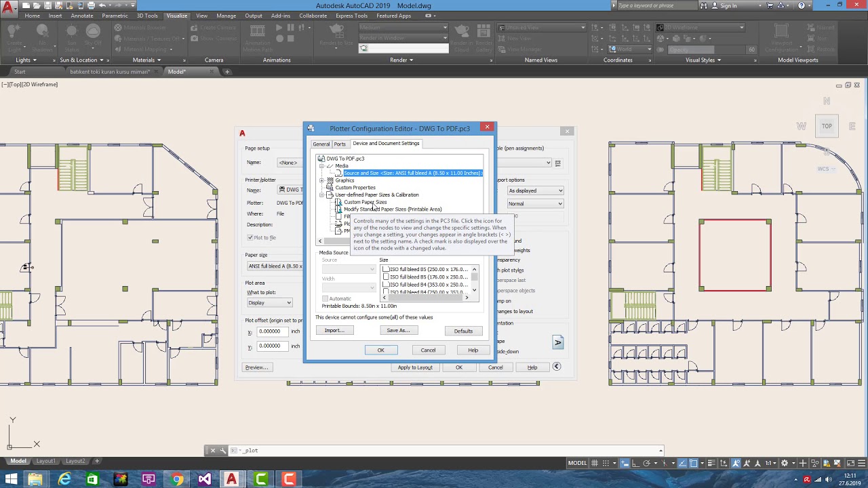Toggle dynamic input icon in status bar
The width and height of the screenshot is (868, 488).
[x=625, y=463]
